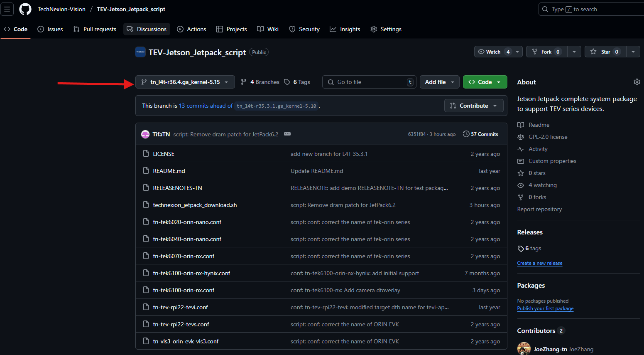Click the file icon next to README.md

pyautogui.click(x=146, y=170)
